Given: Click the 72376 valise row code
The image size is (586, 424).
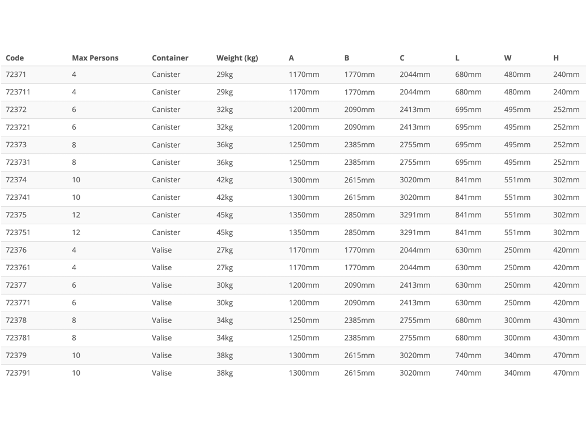Looking at the screenshot, I should point(16,250).
